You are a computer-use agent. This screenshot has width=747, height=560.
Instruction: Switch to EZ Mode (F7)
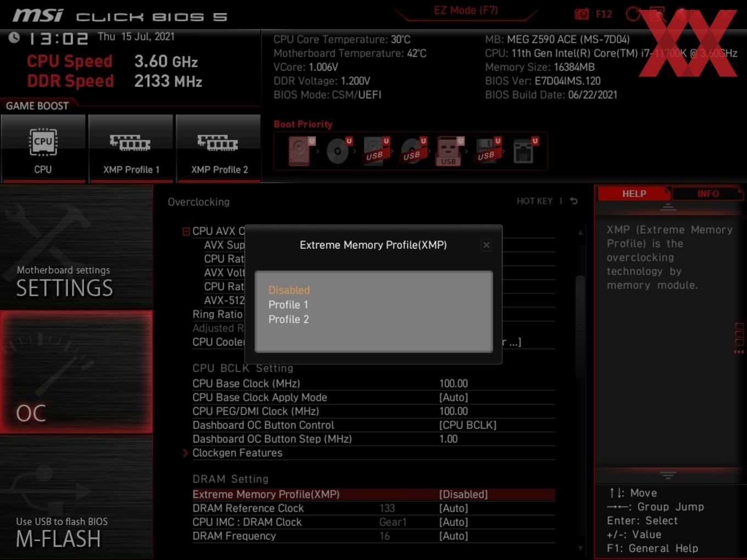coord(466,10)
